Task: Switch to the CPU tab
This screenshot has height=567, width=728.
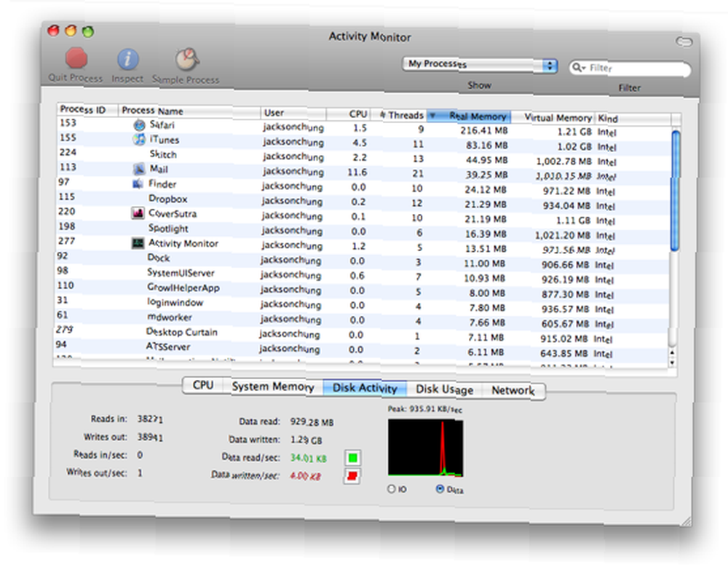Action: tap(203, 386)
